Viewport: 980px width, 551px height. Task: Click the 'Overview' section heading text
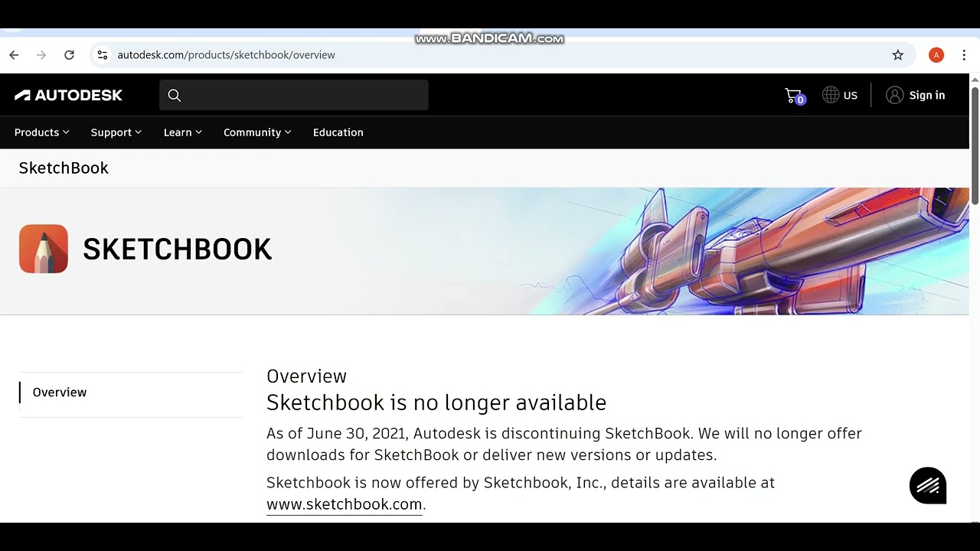pyautogui.click(x=306, y=376)
